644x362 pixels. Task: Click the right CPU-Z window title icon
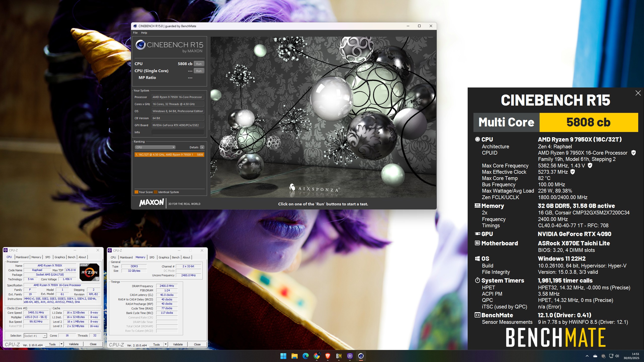[110, 250]
